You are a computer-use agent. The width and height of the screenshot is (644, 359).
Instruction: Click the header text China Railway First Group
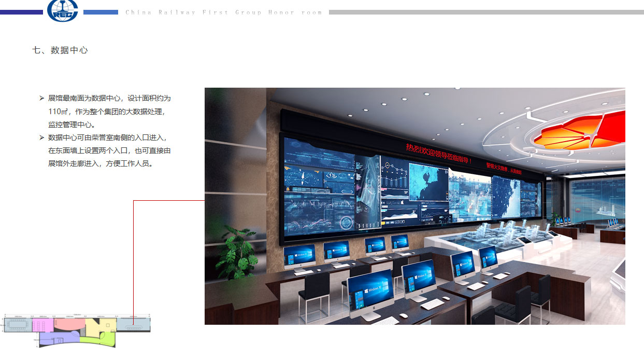point(223,12)
